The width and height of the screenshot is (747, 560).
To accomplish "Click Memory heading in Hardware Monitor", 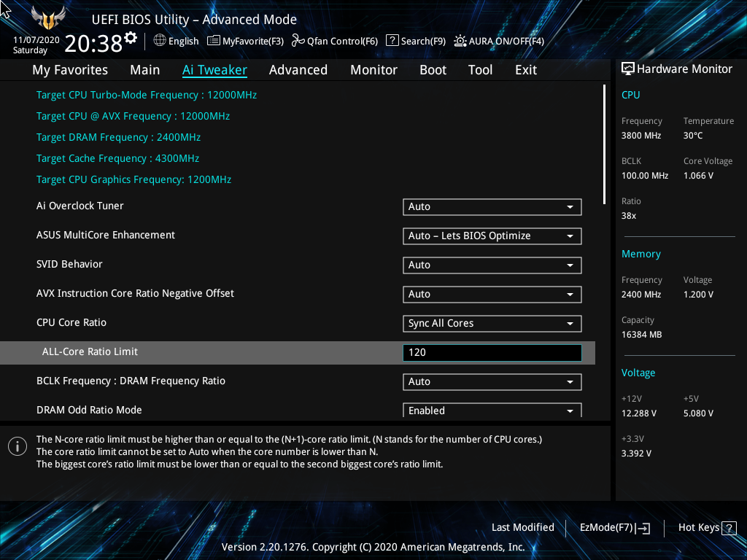I will pos(641,254).
